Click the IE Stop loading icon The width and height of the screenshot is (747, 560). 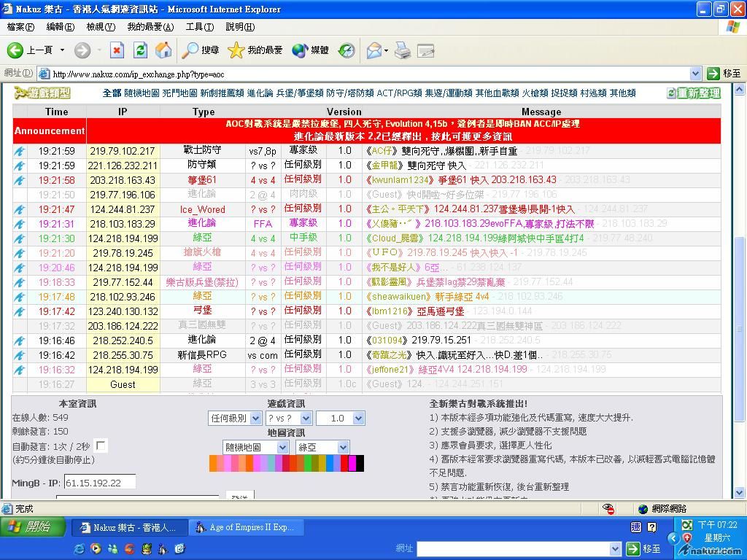[117, 50]
